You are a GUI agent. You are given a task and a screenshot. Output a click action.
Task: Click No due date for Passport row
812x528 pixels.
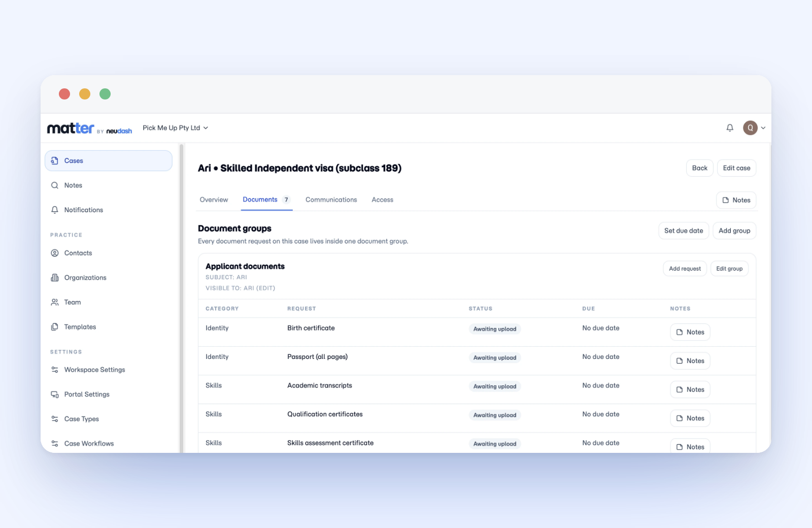click(601, 357)
